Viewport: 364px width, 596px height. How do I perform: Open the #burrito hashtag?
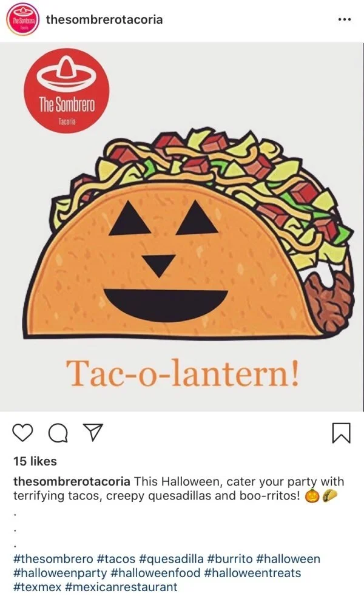tap(230, 559)
